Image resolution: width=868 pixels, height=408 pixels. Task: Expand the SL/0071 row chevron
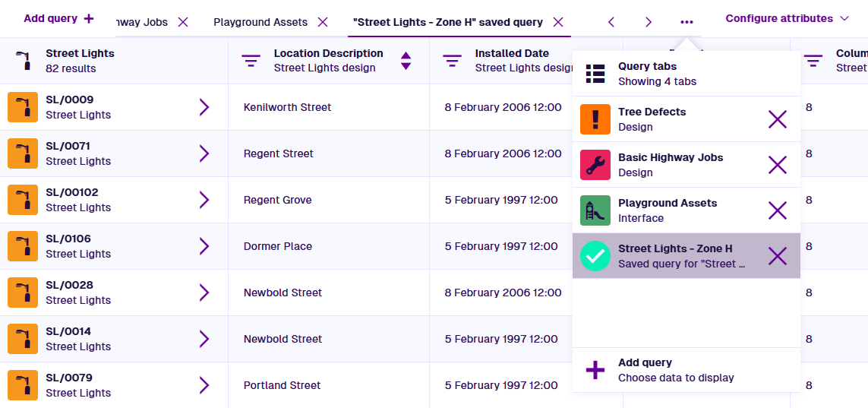coord(204,153)
